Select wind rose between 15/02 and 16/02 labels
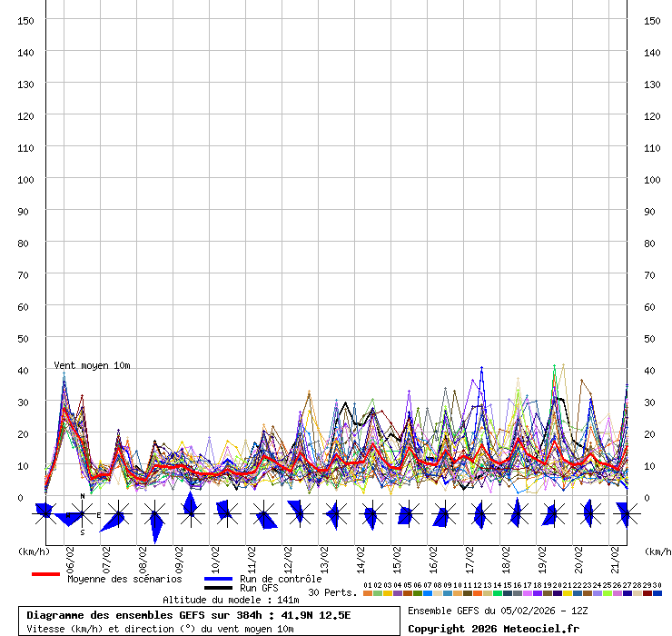The height and width of the screenshot is (636, 672). coord(406,515)
